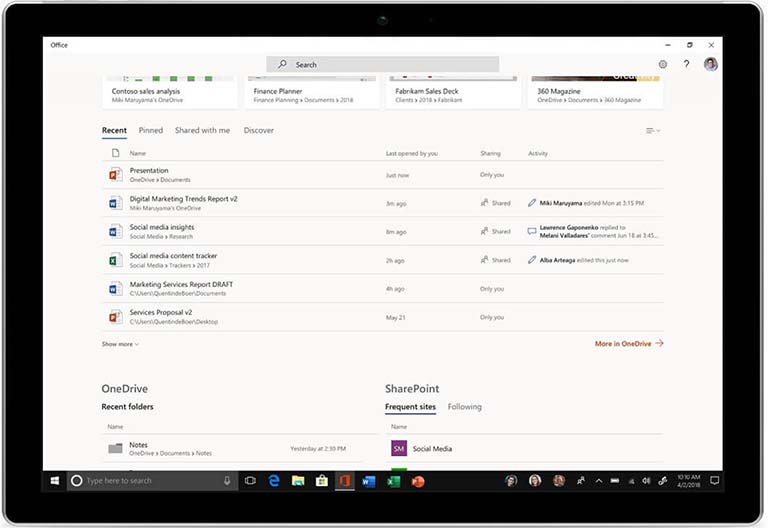768x528 pixels.
Task: Open the settings gear icon
Action: (663, 64)
